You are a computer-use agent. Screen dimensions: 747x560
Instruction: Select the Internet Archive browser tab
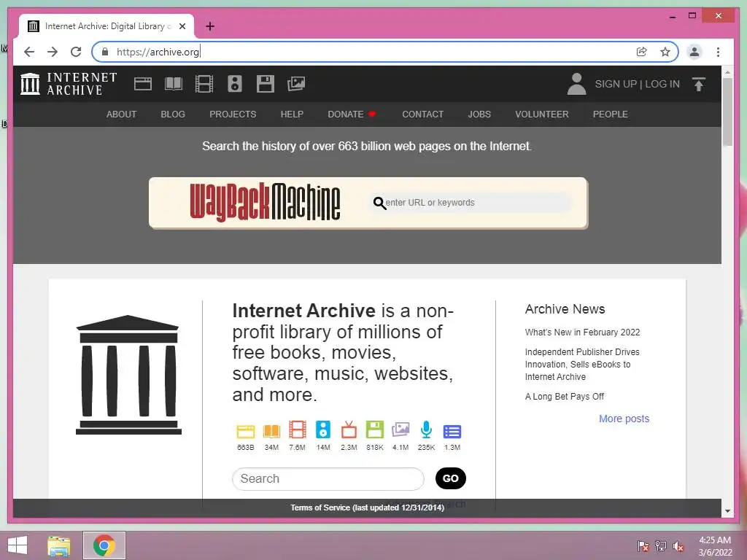click(x=107, y=26)
